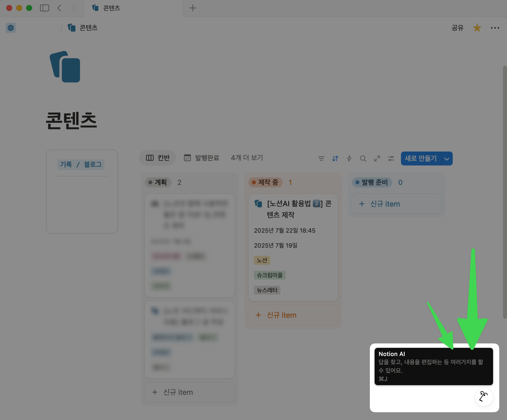
Task: Switch to the 칸반 view tab
Action: coord(158,158)
